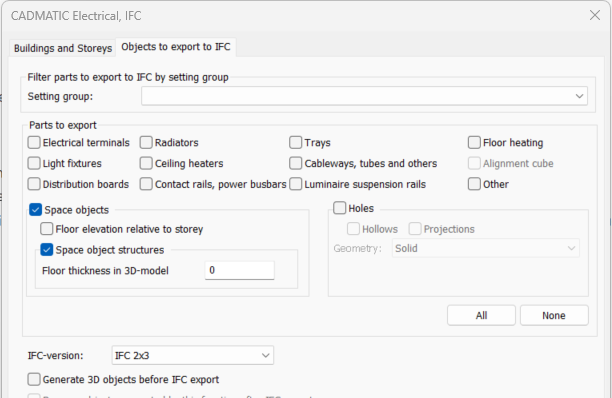This screenshot has height=398, width=612.
Task: Open the IFC-version dropdown
Action: click(x=193, y=355)
